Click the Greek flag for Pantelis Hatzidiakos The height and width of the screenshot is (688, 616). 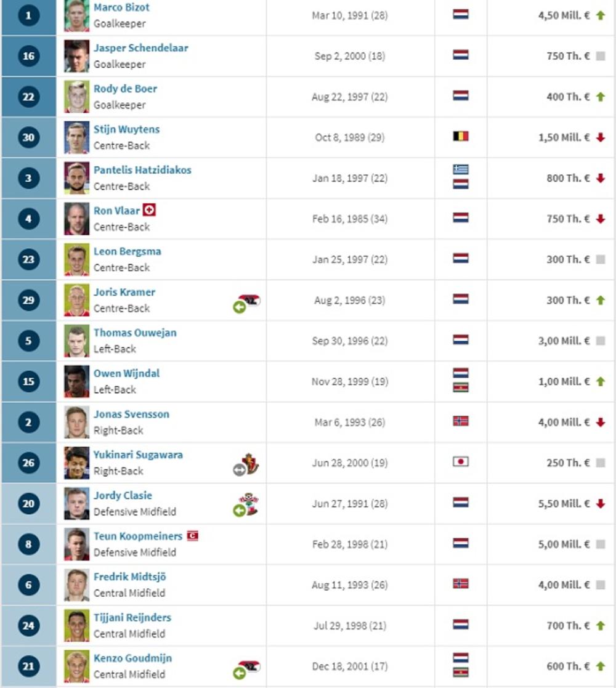coord(460,169)
